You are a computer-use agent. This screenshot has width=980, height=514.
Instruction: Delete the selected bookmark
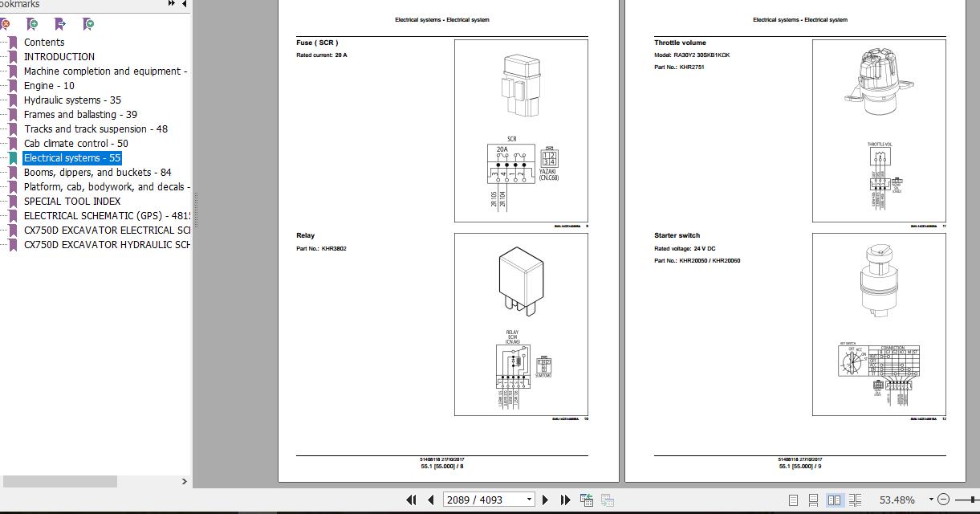click(6, 25)
